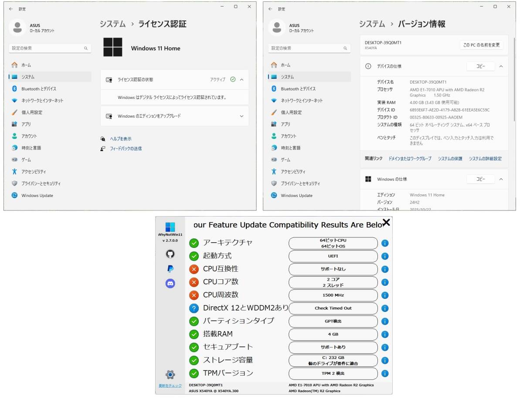The image size is (523, 420).
Task: Click info icon for アーキテクチャ row
Action: click(385, 244)
